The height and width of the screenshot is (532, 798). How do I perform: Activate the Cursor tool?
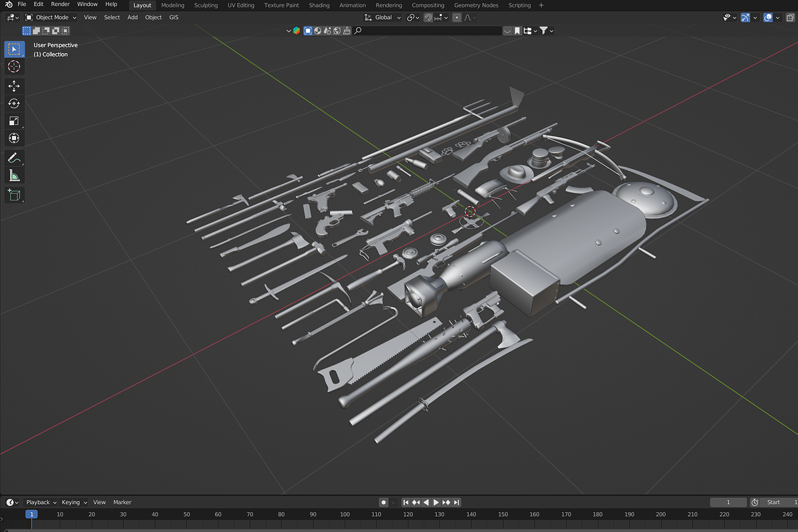[x=15, y=66]
